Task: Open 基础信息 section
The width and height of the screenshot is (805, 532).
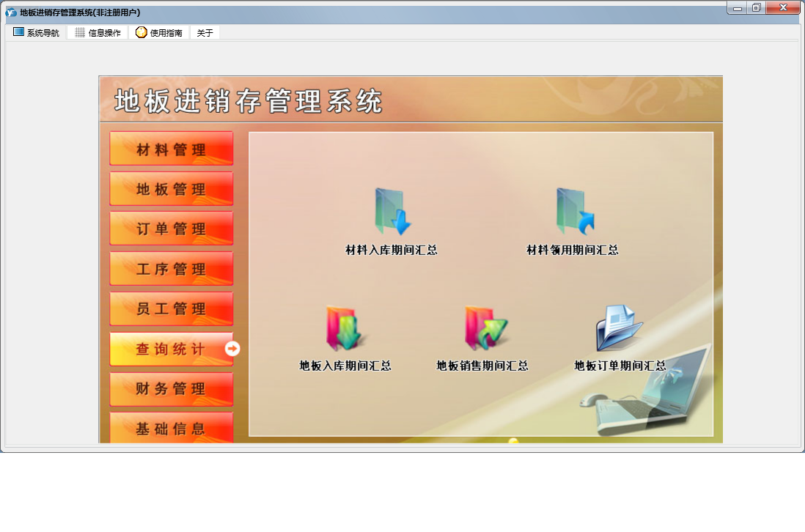Action: (172, 427)
